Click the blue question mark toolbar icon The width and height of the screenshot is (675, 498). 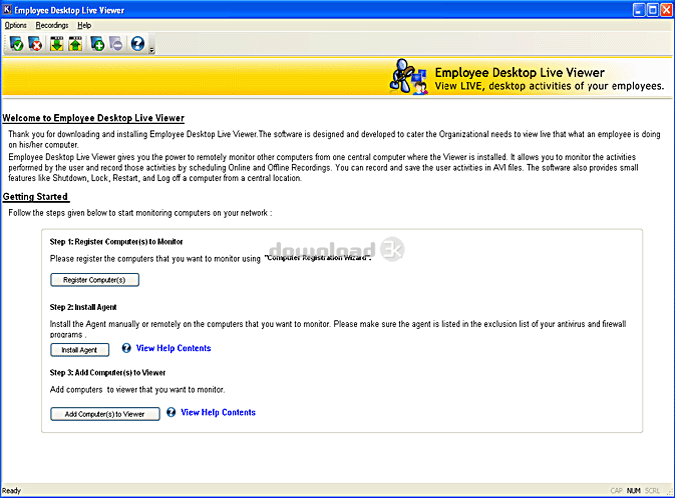pos(138,44)
